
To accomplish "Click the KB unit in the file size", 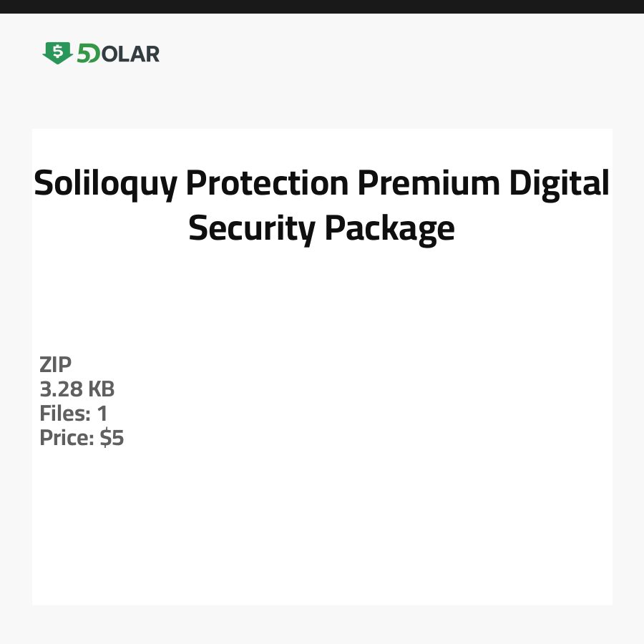I will pyautogui.click(x=102, y=389).
